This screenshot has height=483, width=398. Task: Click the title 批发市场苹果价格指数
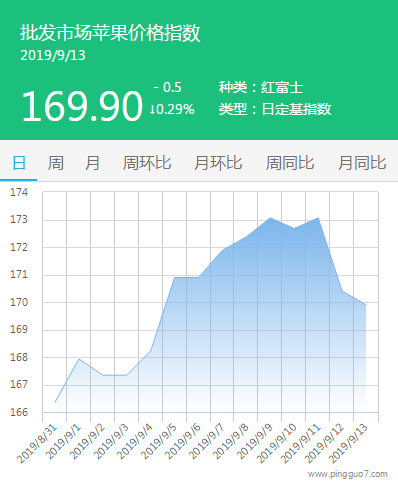[110, 33]
